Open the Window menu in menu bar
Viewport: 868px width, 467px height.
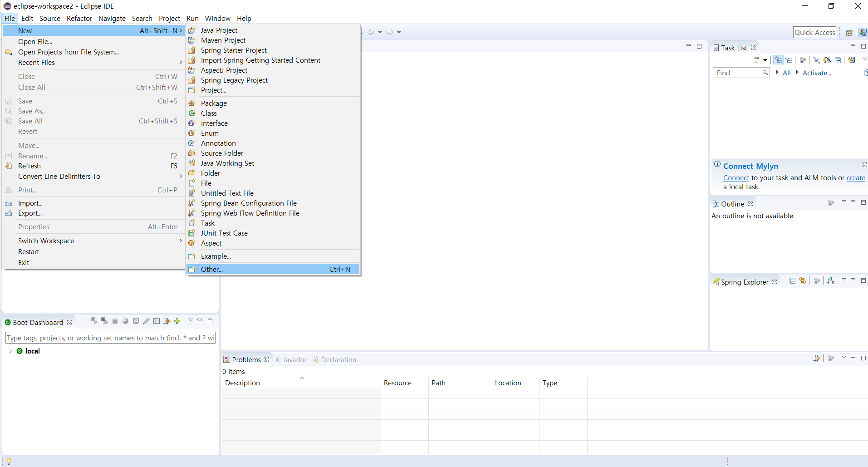218,19
